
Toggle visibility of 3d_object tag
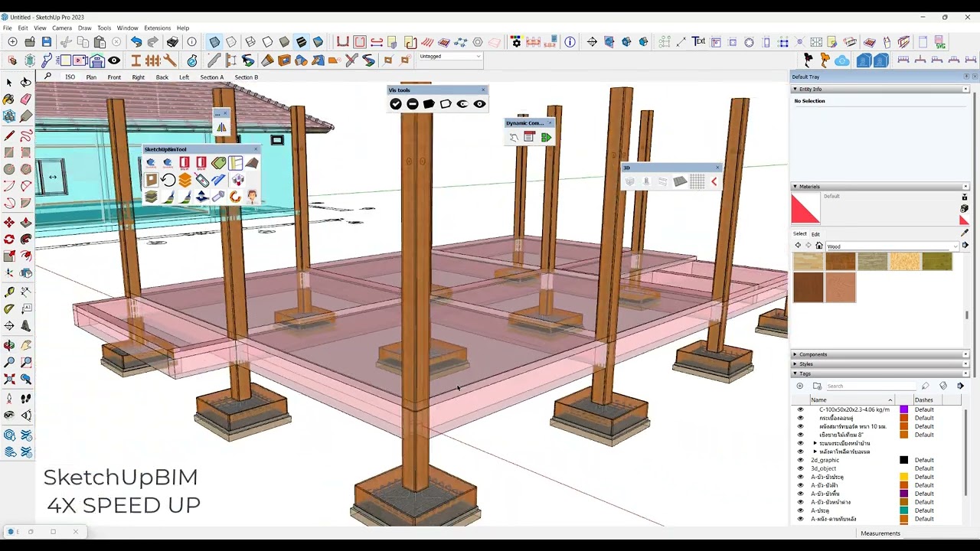(x=801, y=468)
